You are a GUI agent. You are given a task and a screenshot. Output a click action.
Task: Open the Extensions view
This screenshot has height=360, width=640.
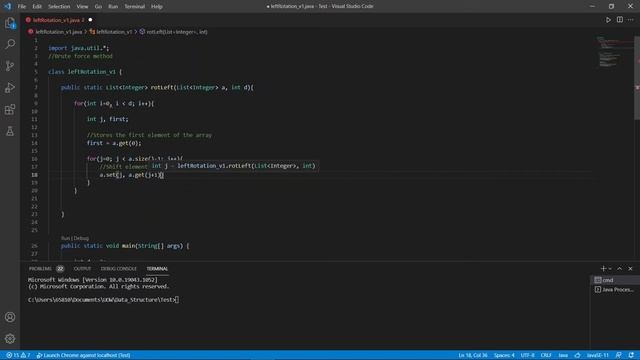point(10,109)
